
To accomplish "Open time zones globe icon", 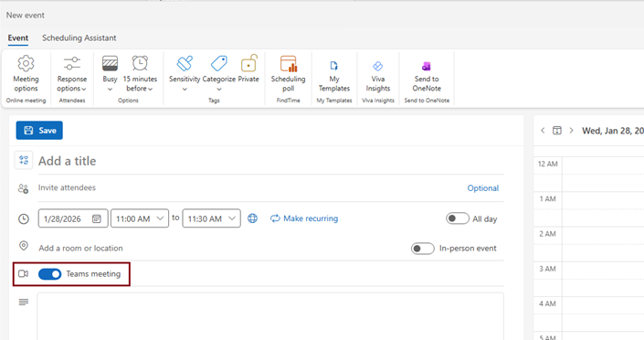I will 253,218.
